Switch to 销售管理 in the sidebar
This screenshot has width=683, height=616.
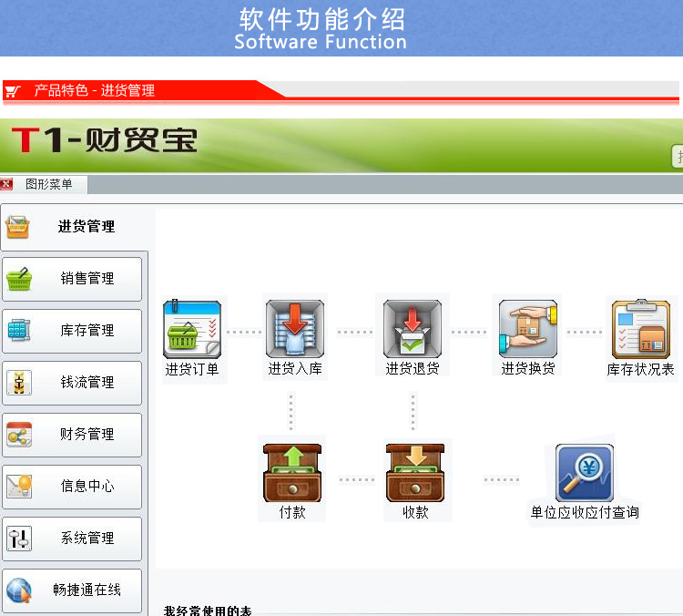tap(72, 279)
